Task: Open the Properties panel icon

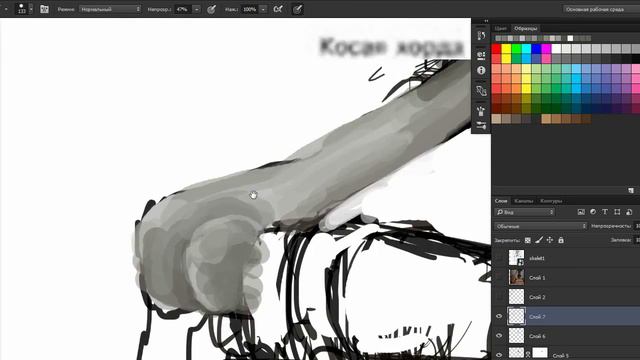Action: (481, 55)
